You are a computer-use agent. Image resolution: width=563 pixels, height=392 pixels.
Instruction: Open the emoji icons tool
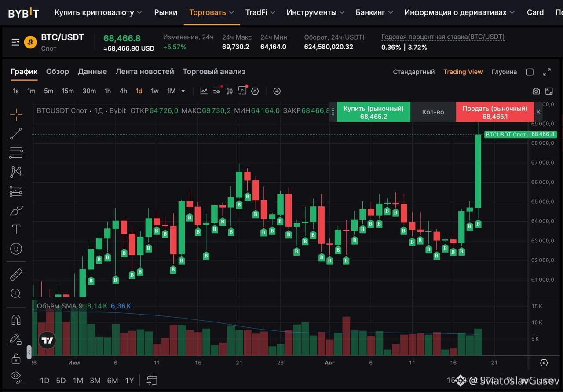tap(16, 249)
